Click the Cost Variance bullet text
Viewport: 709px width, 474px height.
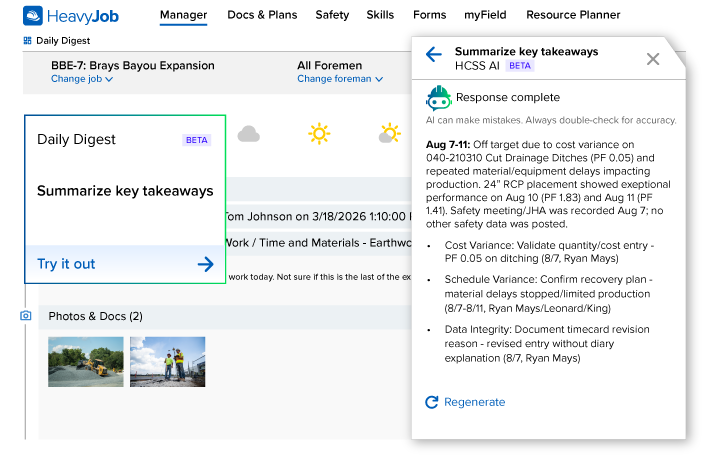(549, 252)
